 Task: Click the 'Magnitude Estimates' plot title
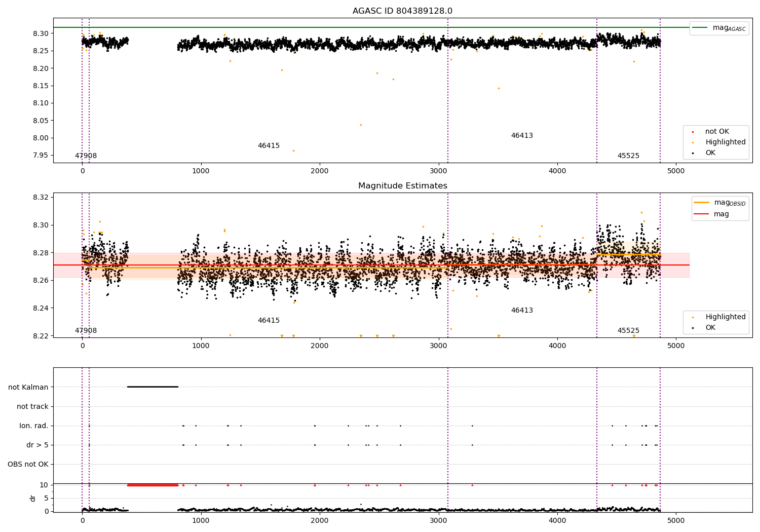click(x=402, y=186)
